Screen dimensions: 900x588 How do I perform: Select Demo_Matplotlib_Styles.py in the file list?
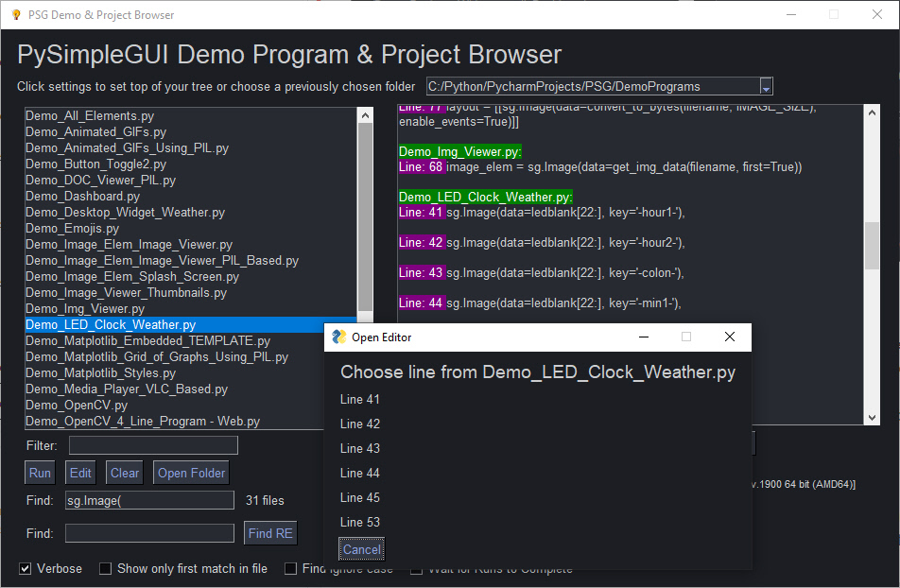[x=100, y=373]
